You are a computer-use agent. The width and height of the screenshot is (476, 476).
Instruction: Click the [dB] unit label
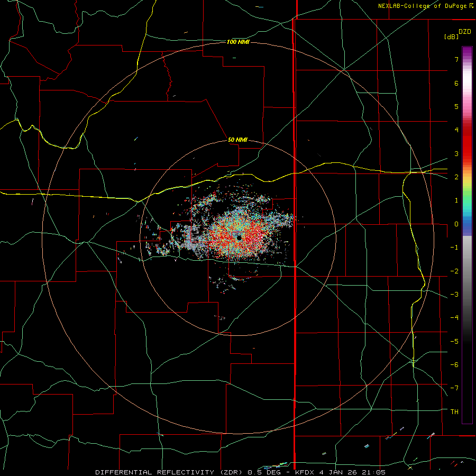[451, 36]
